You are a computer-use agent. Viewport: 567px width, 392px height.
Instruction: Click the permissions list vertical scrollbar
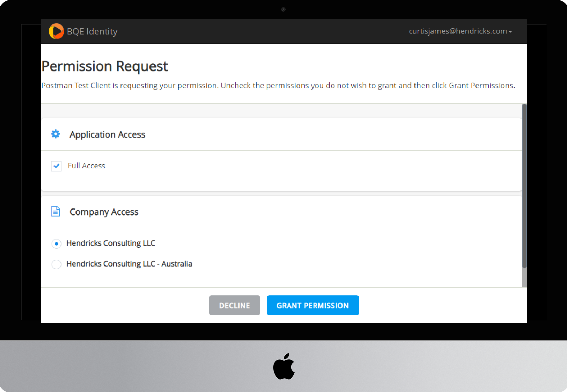click(x=524, y=186)
